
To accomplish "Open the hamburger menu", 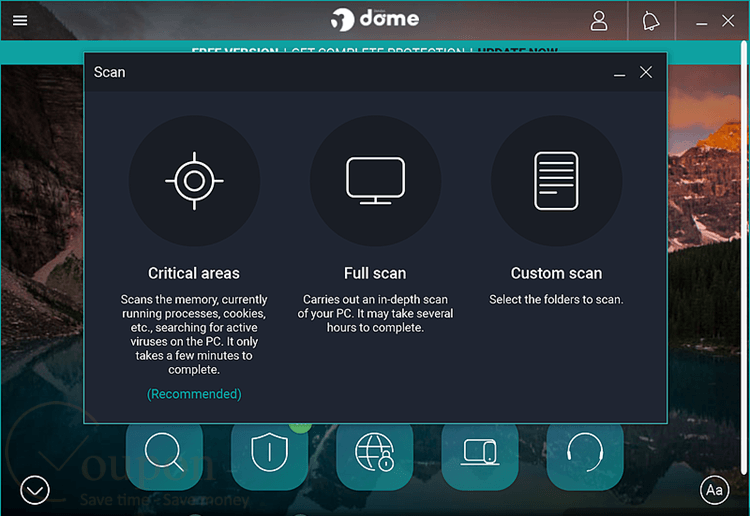I will [20, 21].
